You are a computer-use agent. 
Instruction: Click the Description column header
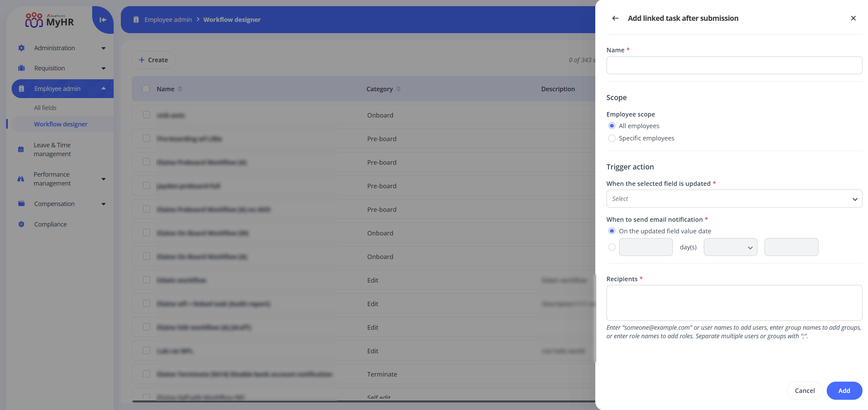[x=558, y=89]
